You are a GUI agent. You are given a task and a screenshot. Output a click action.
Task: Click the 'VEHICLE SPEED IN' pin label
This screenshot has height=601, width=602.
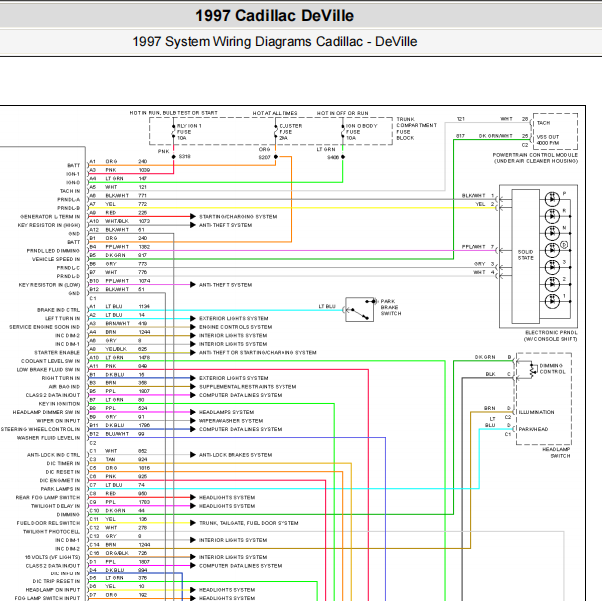tap(56, 259)
